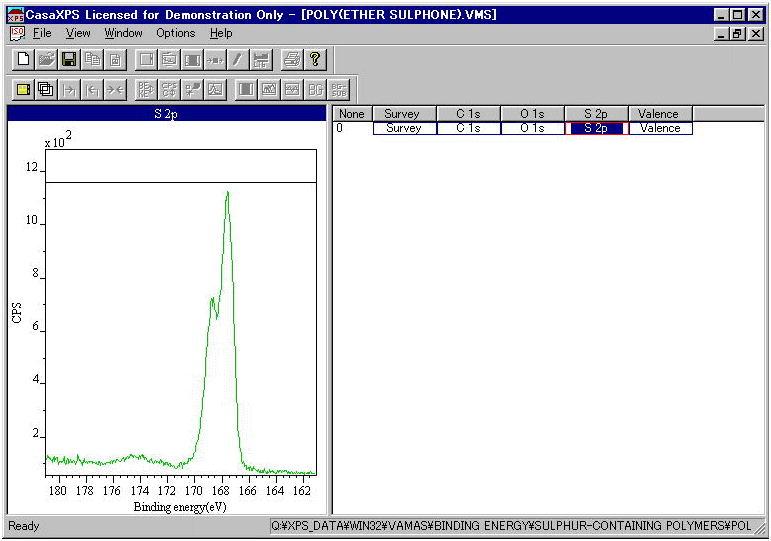The width and height of the screenshot is (771, 541).
Task: Click the document icon after Copy
Action: pyautogui.click(x=116, y=60)
